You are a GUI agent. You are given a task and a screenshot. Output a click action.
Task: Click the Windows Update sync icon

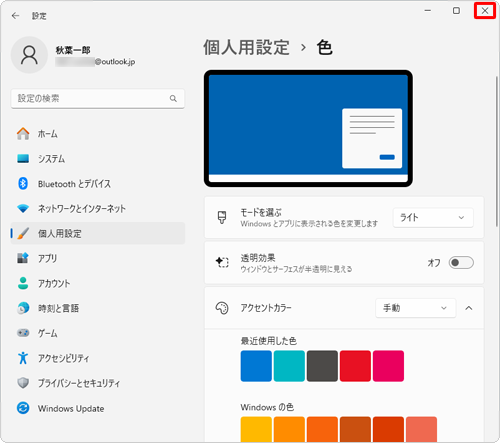point(23,408)
